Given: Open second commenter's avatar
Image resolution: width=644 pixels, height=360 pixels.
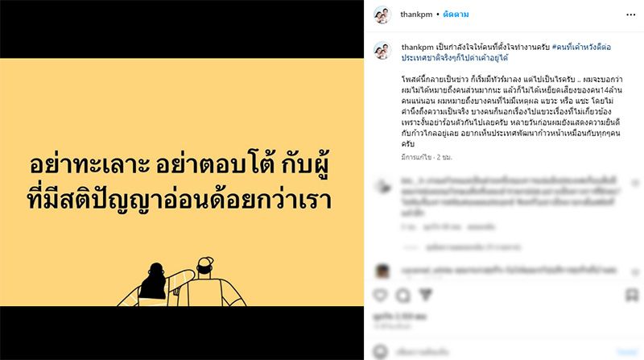Looking at the screenshot, I should (383, 271).
